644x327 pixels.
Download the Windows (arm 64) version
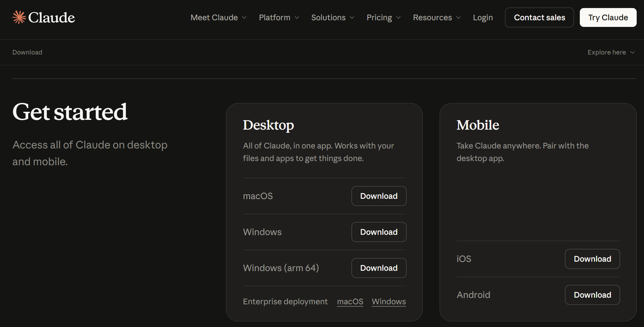379,268
